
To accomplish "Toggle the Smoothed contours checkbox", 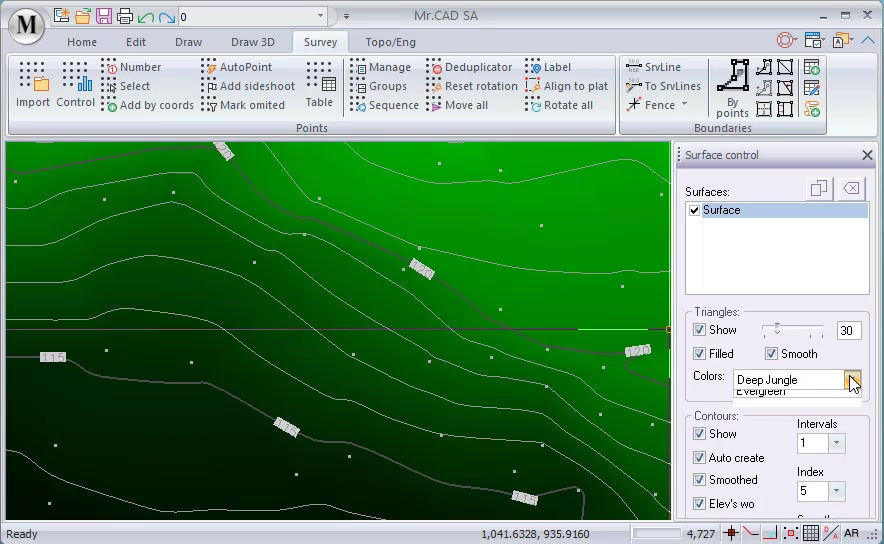I will tap(699, 480).
